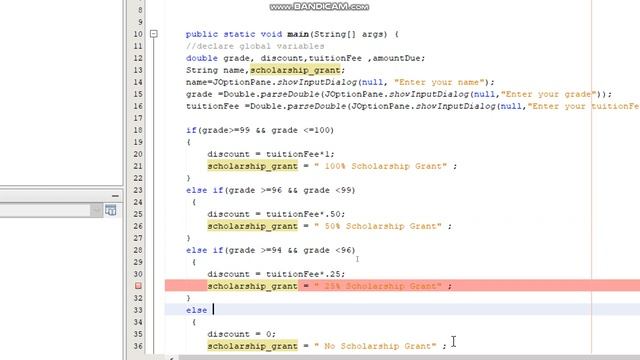
Task: Click the "//declare global variables" comment
Action: [x=255, y=46]
